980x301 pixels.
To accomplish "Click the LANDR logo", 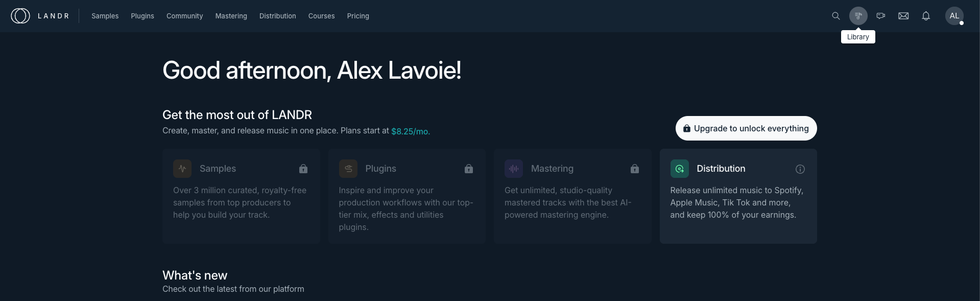I will click(40, 16).
